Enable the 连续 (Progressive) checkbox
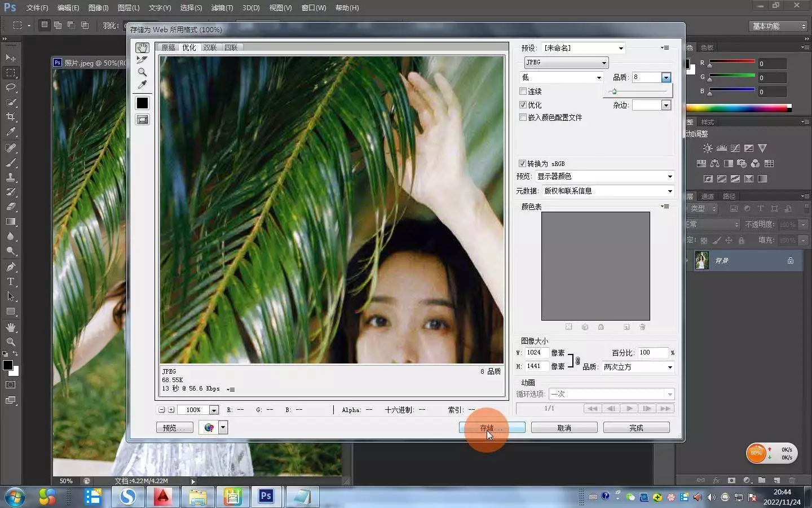812x508 pixels. (x=523, y=91)
